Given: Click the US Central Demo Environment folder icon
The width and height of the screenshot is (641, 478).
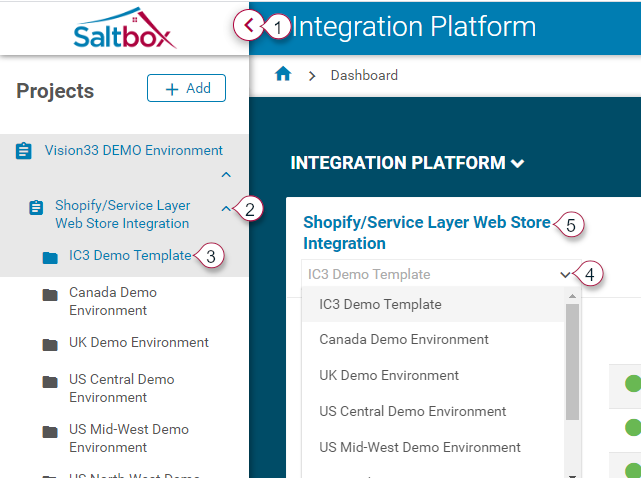Looking at the screenshot, I should [50, 382].
